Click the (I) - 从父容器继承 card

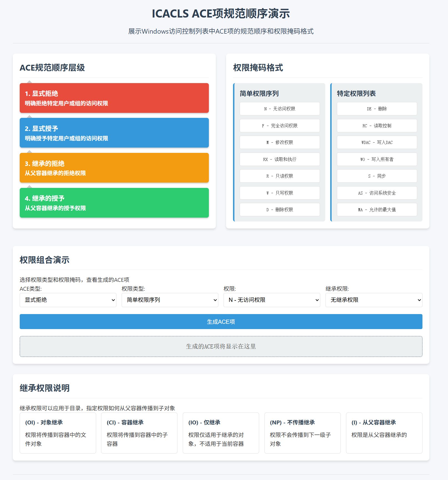pos(384,433)
